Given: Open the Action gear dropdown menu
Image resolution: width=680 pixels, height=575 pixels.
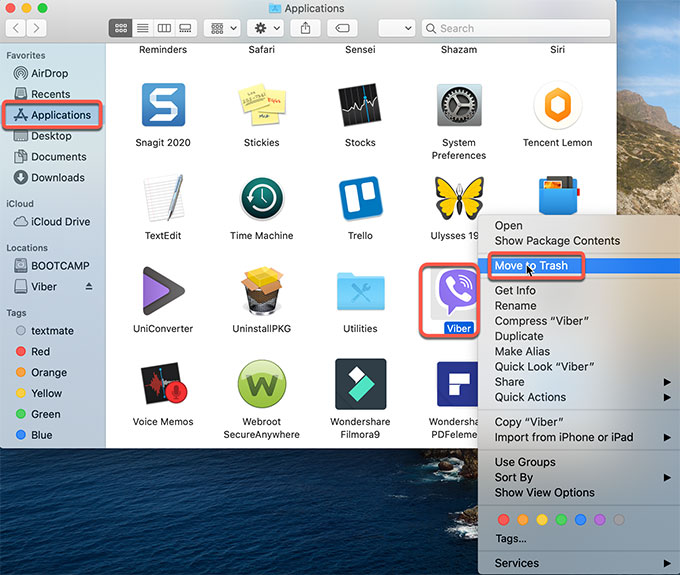Looking at the screenshot, I should (x=265, y=28).
